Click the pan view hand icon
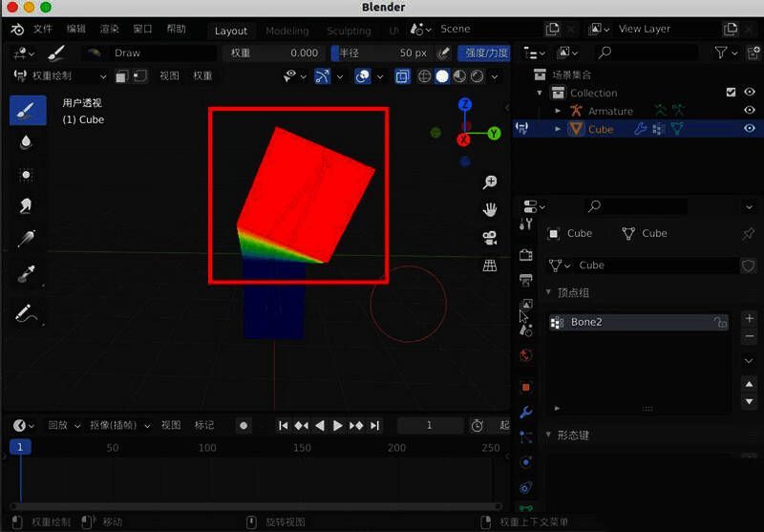Viewport: 764px width, 532px height. click(x=490, y=209)
